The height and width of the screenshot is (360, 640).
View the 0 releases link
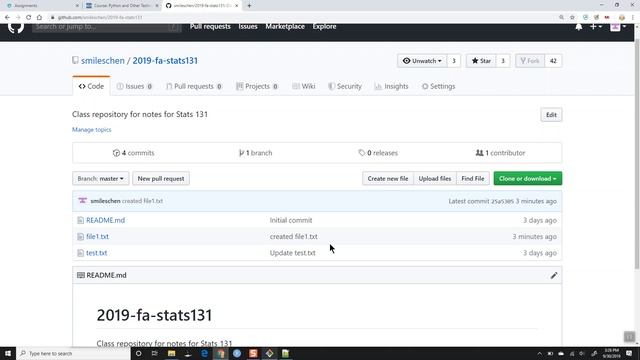pyautogui.click(x=378, y=153)
